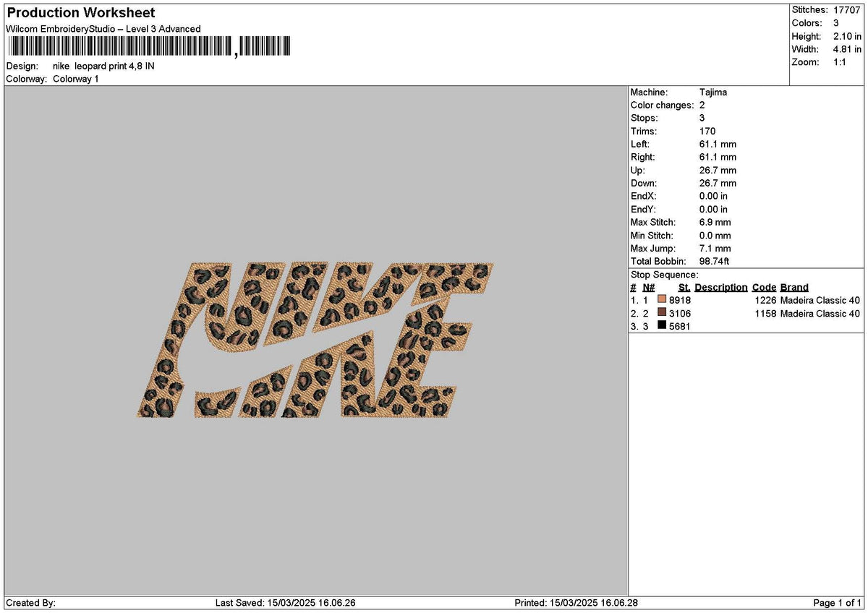868x613 pixels.
Task: Click the EndY value 0.00 in
Action: coord(714,209)
